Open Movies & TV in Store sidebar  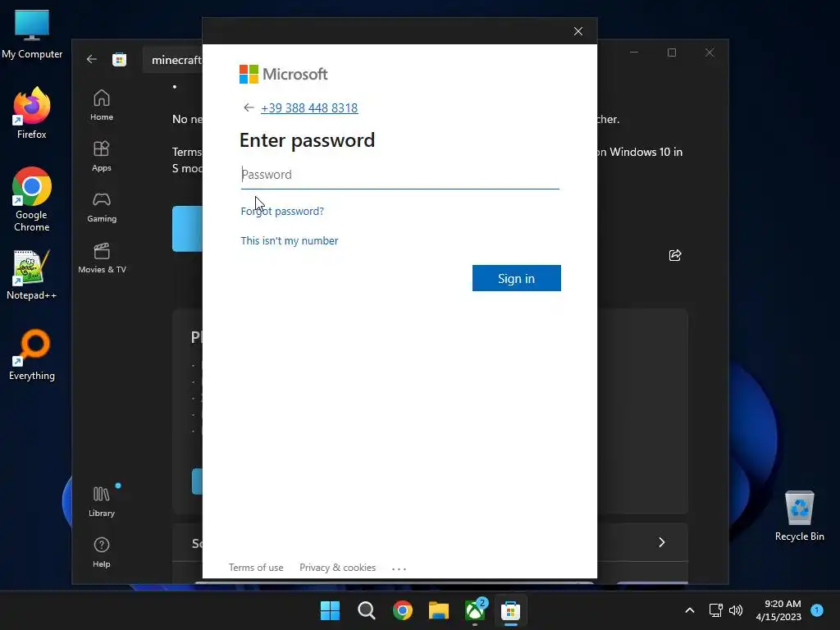coord(102,258)
